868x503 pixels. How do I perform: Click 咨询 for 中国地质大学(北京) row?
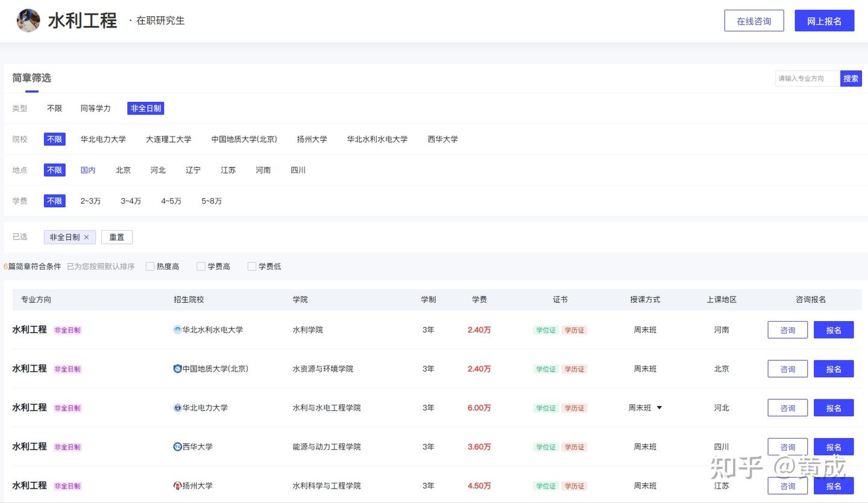[x=788, y=369]
